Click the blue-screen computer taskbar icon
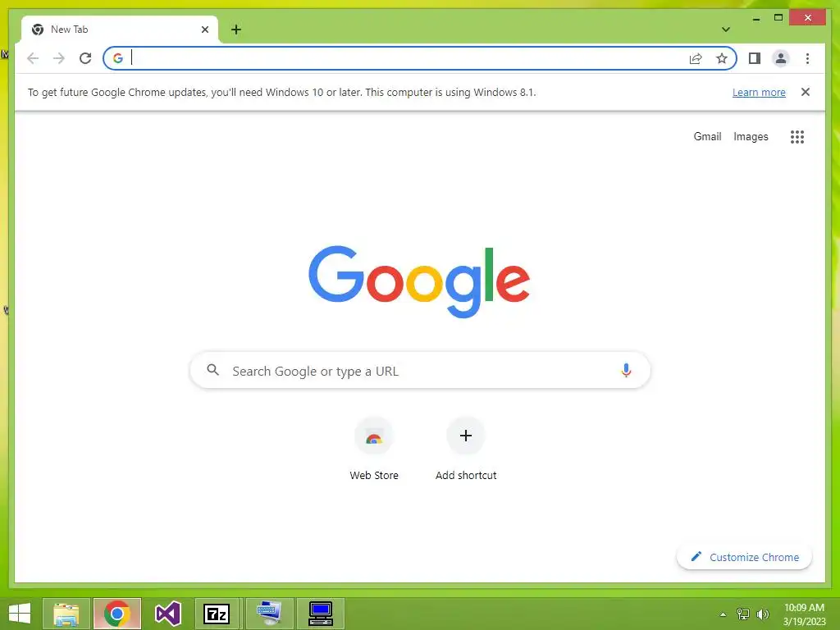The image size is (840, 630). click(x=321, y=614)
